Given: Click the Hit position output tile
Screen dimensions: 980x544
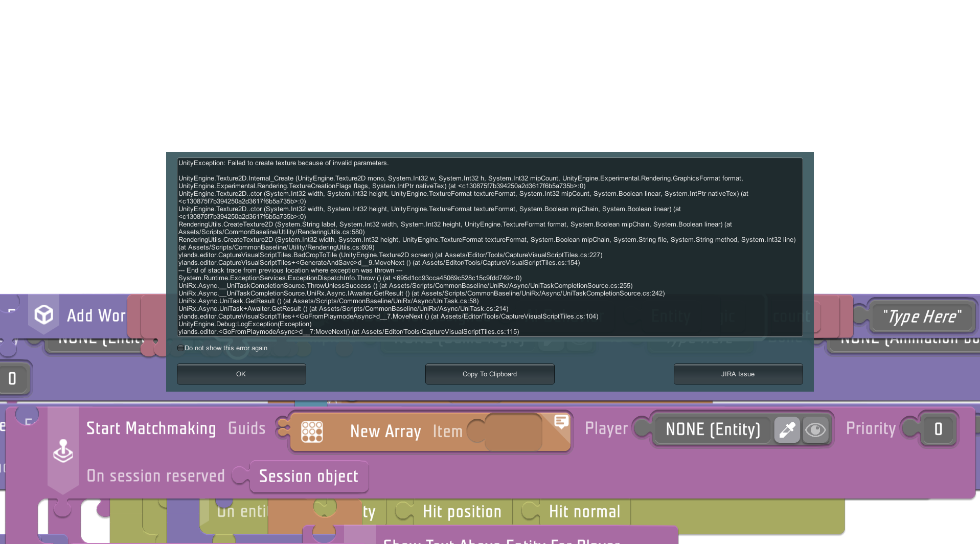Looking at the screenshot, I should pos(462,511).
